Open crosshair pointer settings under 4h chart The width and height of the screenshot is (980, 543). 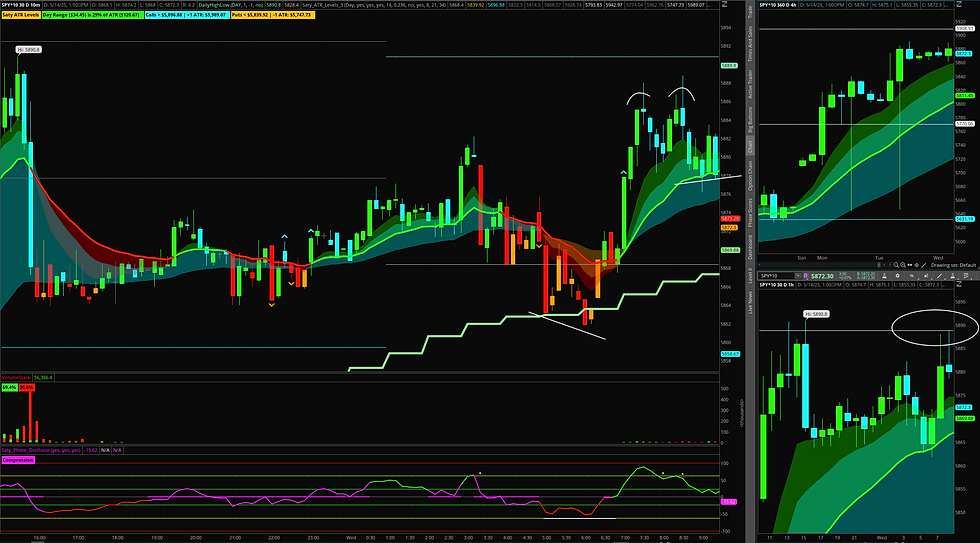click(x=917, y=265)
